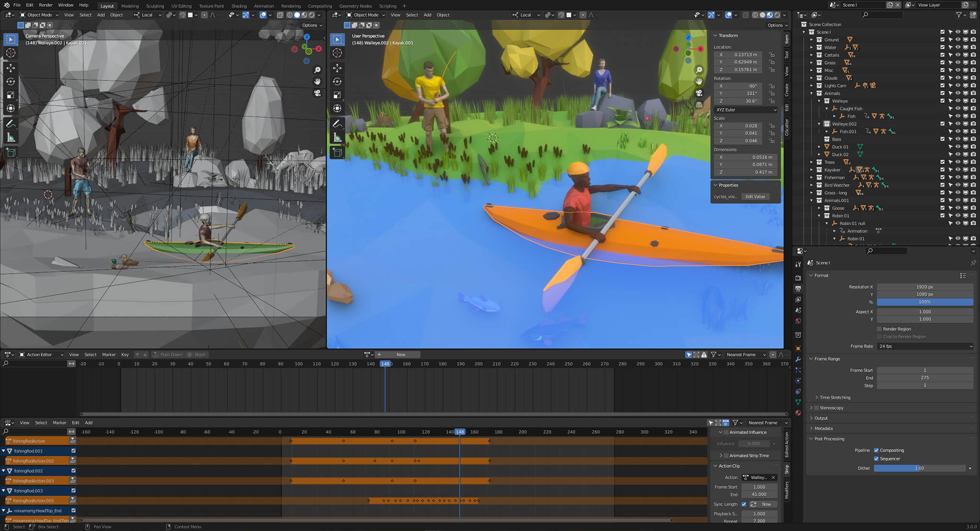980x531 pixels.
Task: Open the Render menu
Action: (x=45, y=5)
